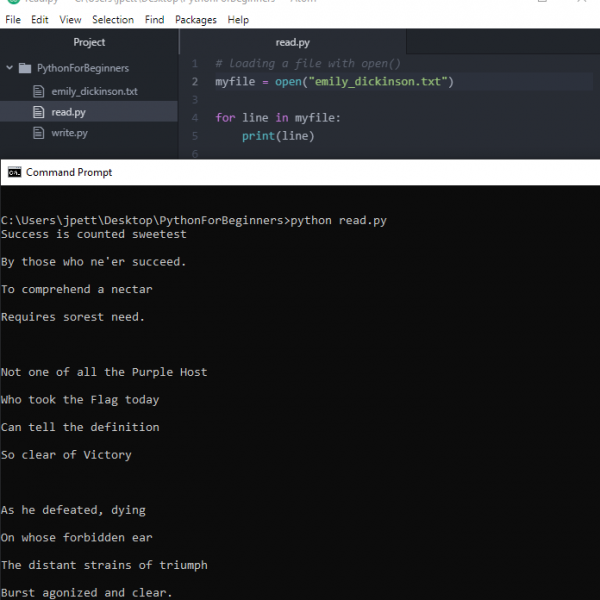
Task: Open write.py from the project tree
Action: [69, 133]
